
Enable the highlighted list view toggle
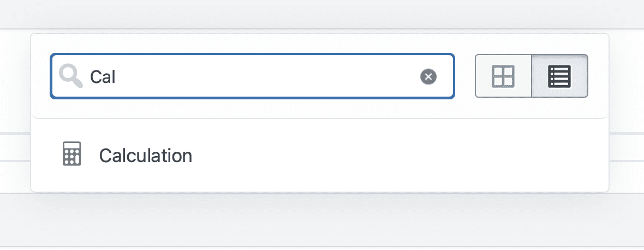pyautogui.click(x=559, y=76)
